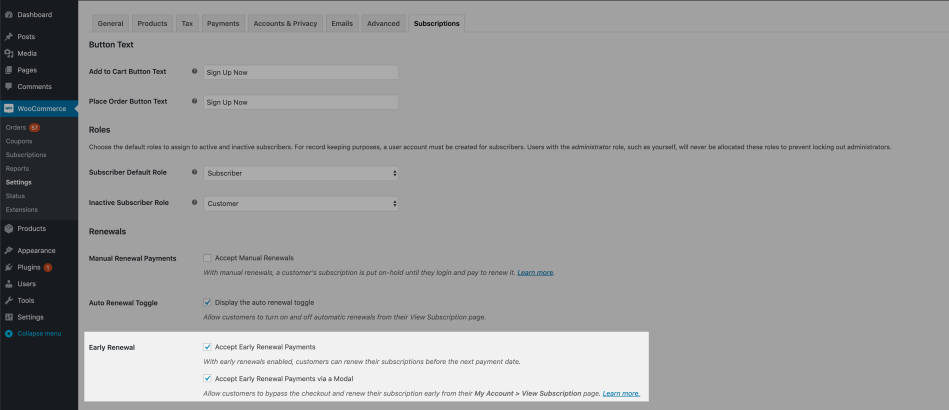Click the help icon beside Subscriber Default Role
The image size is (949, 410).
coord(194,173)
